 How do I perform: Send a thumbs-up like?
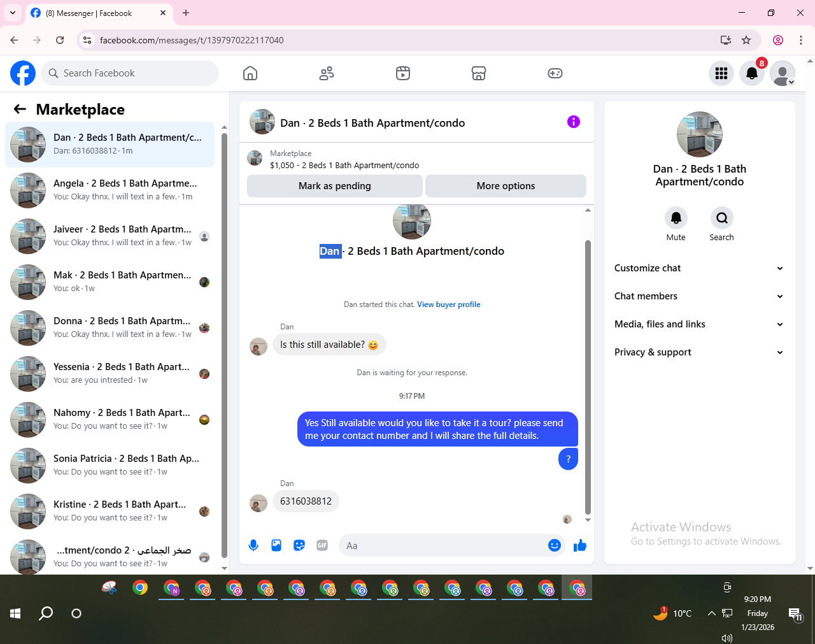click(580, 545)
